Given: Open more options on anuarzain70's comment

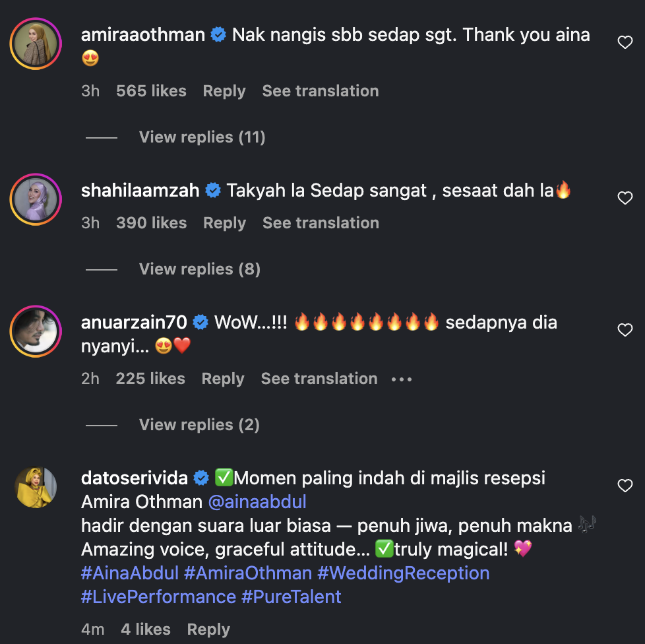Looking at the screenshot, I should tap(402, 379).
